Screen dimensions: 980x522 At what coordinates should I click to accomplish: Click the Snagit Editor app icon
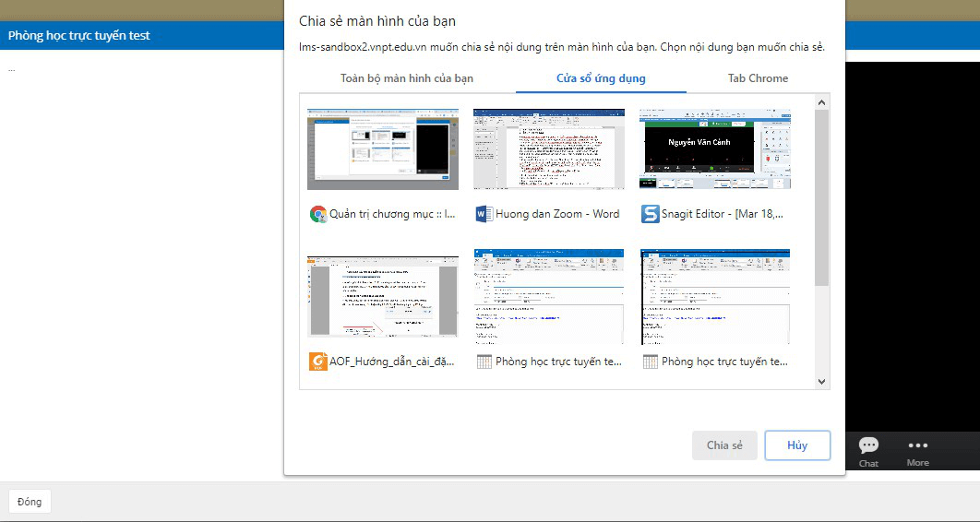(x=650, y=214)
